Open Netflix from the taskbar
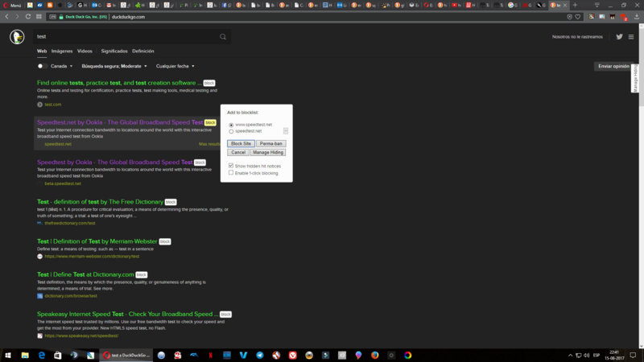The height and width of the screenshot is (362, 644). tap(210, 355)
